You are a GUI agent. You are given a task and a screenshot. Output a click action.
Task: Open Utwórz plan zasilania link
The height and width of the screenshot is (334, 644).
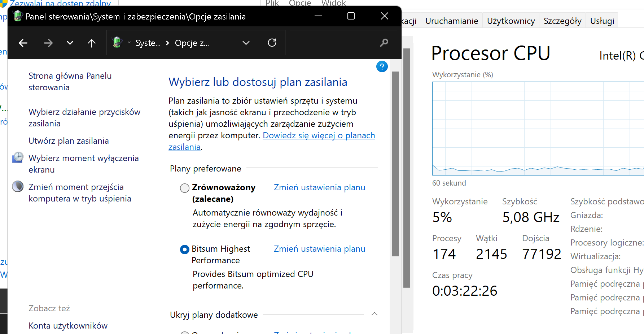tap(69, 141)
